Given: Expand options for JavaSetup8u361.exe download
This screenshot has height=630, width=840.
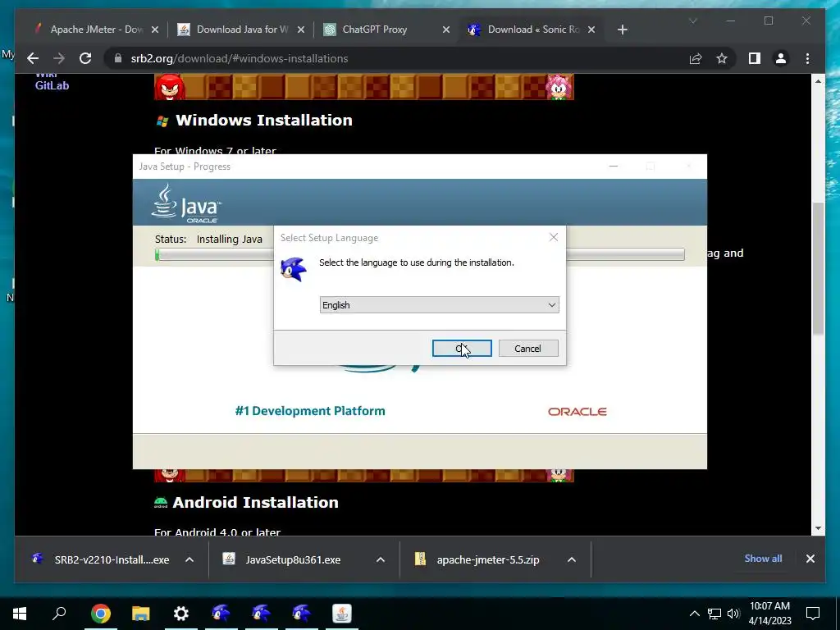Looking at the screenshot, I should point(381,559).
